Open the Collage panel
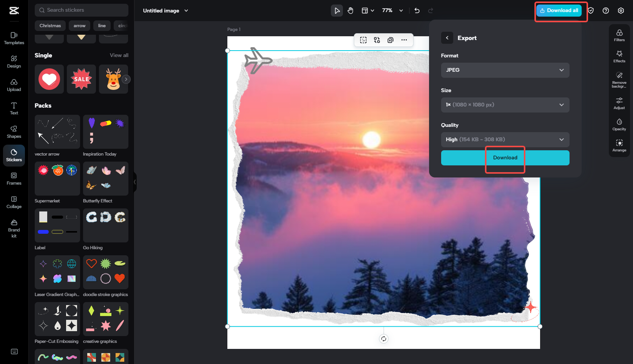Image resolution: width=633 pixels, height=364 pixels. point(14,202)
